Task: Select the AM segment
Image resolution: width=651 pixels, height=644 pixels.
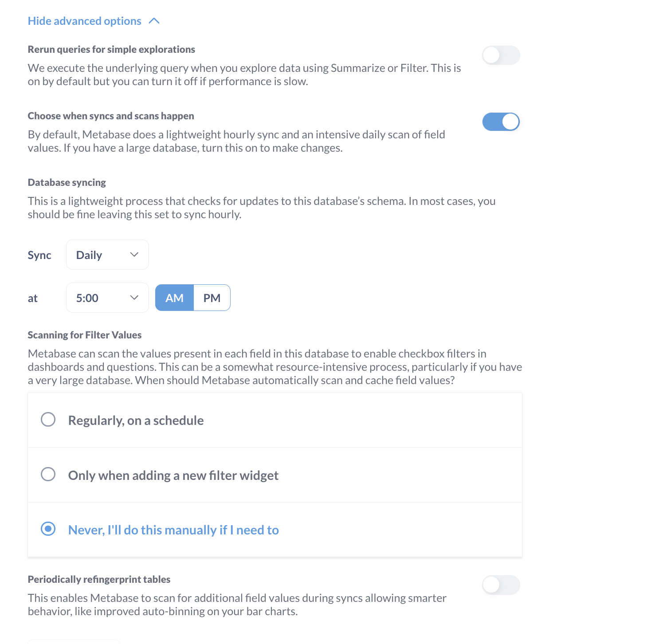Action: tap(174, 298)
